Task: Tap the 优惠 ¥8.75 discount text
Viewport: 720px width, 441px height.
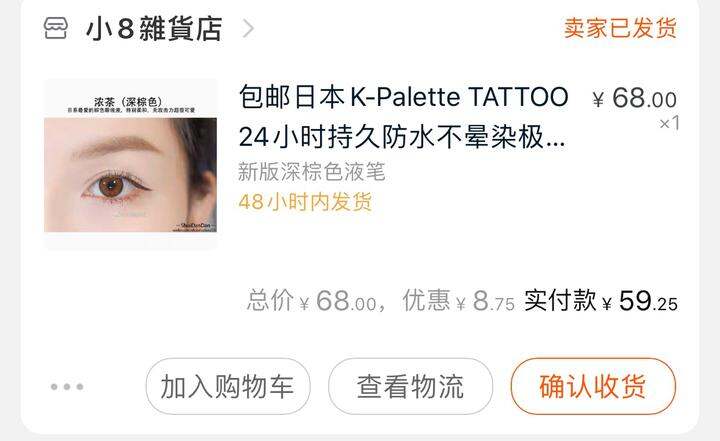Action: click(458, 301)
